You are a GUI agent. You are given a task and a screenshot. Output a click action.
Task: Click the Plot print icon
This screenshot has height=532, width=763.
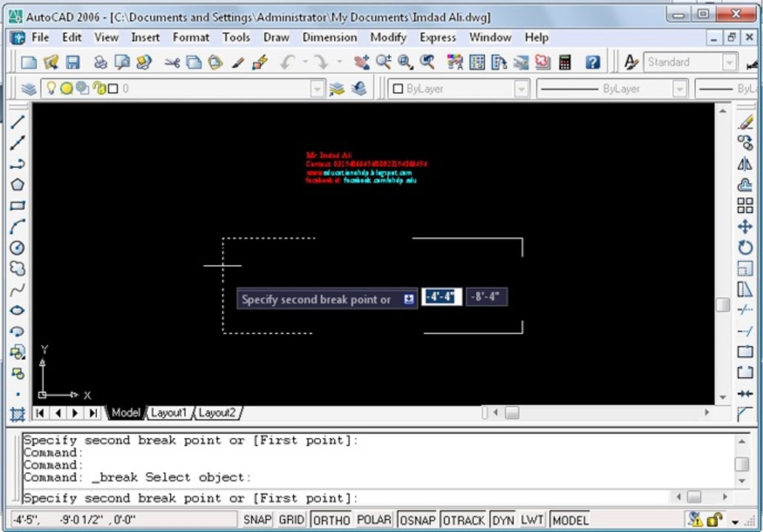[101, 62]
